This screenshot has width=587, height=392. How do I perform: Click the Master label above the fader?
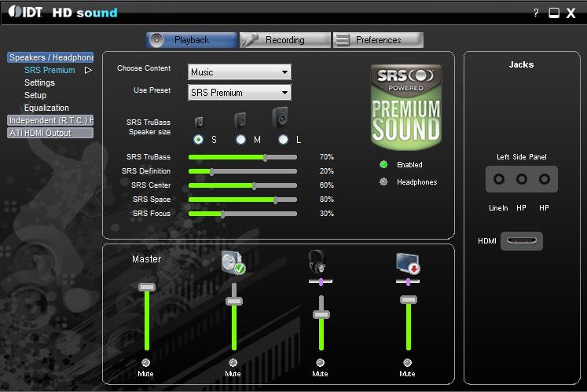click(147, 259)
